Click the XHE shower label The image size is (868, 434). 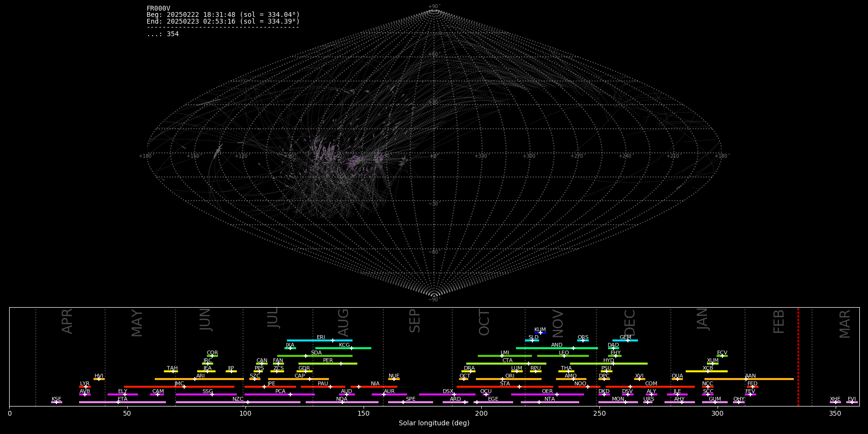coord(835,399)
